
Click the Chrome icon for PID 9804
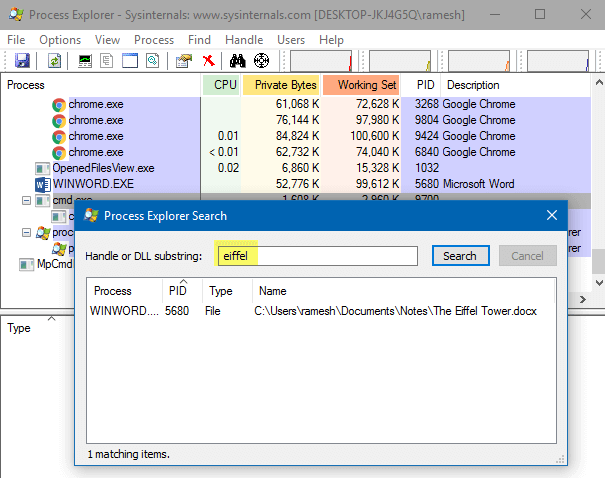coord(59,121)
